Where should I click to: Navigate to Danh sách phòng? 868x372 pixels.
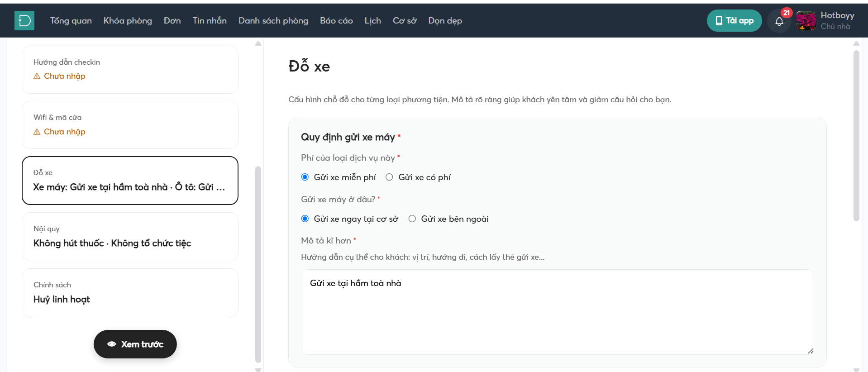coord(273,21)
